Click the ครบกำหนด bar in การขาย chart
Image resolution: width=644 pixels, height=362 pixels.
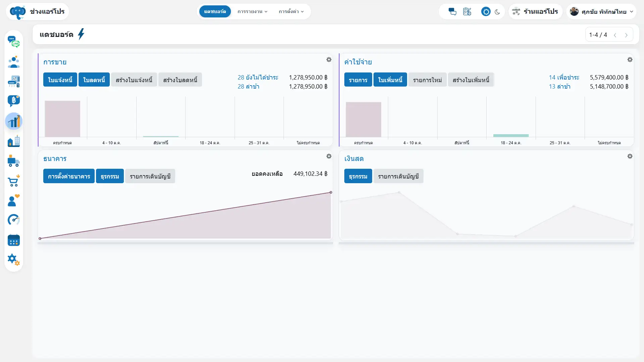pyautogui.click(x=62, y=119)
